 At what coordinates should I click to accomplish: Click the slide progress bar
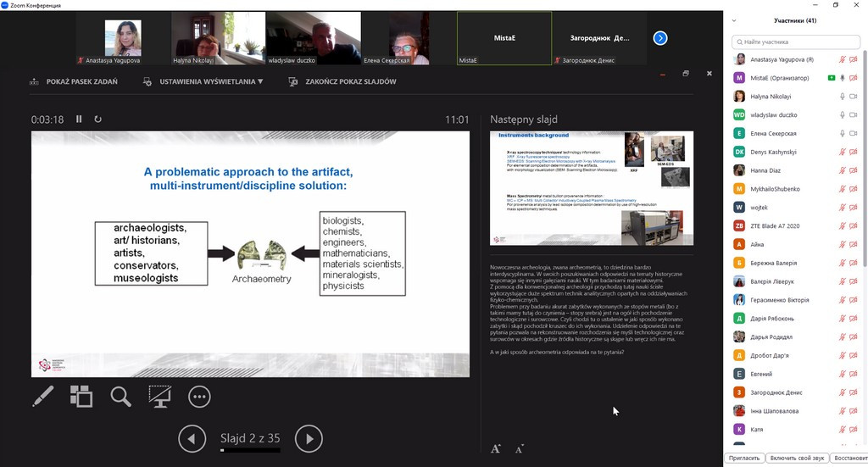click(250, 450)
